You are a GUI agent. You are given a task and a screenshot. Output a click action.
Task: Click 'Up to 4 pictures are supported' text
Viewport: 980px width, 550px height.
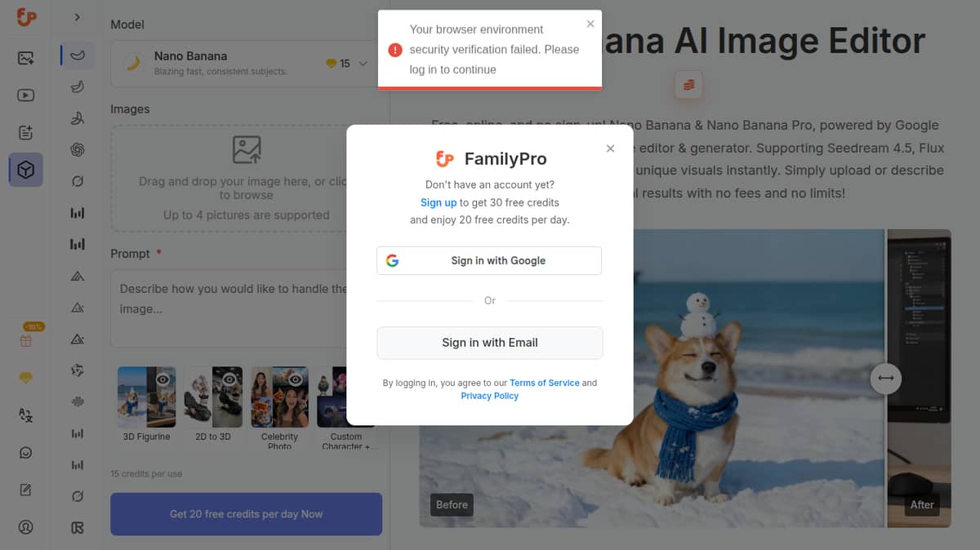[x=247, y=215]
